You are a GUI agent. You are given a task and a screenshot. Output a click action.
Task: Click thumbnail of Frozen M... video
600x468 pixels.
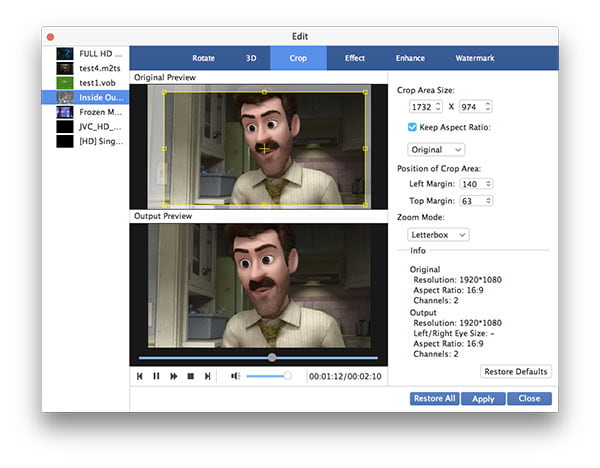(x=65, y=112)
